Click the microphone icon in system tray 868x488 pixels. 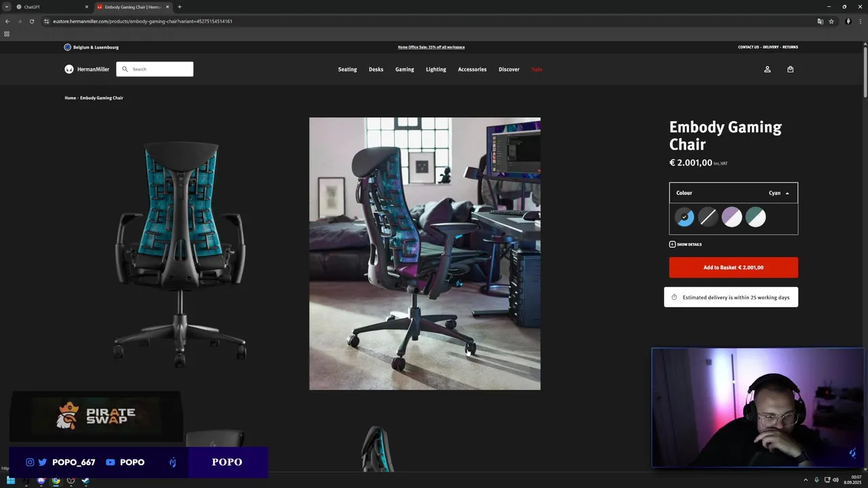click(816, 481)
